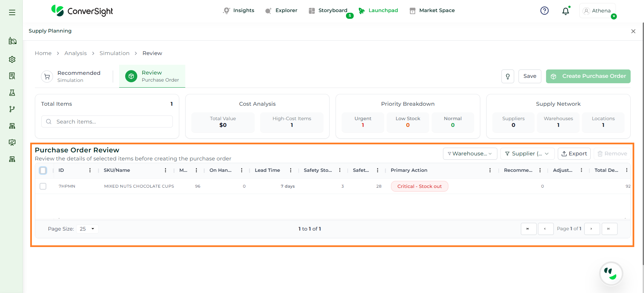Click the settings gear sidebar icon
The height and width of the screenshot is (293, 644).
[x=12, y=59]
